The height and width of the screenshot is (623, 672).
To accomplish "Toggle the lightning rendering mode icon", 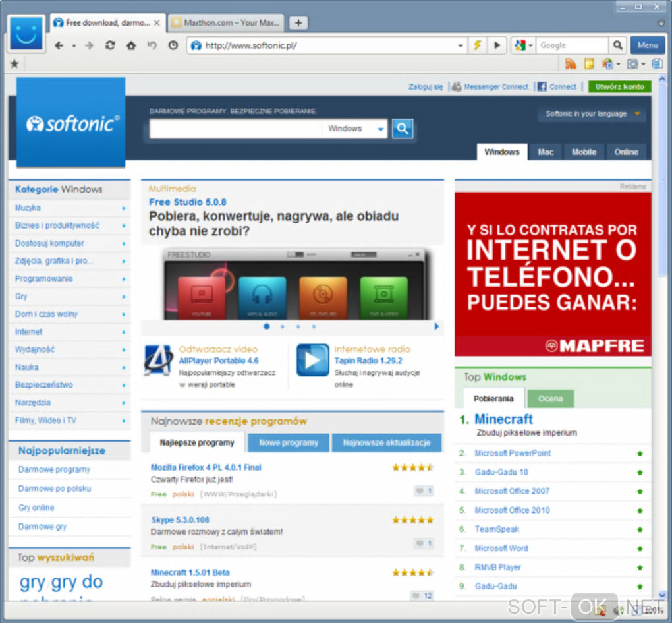I will click(477, 45).
